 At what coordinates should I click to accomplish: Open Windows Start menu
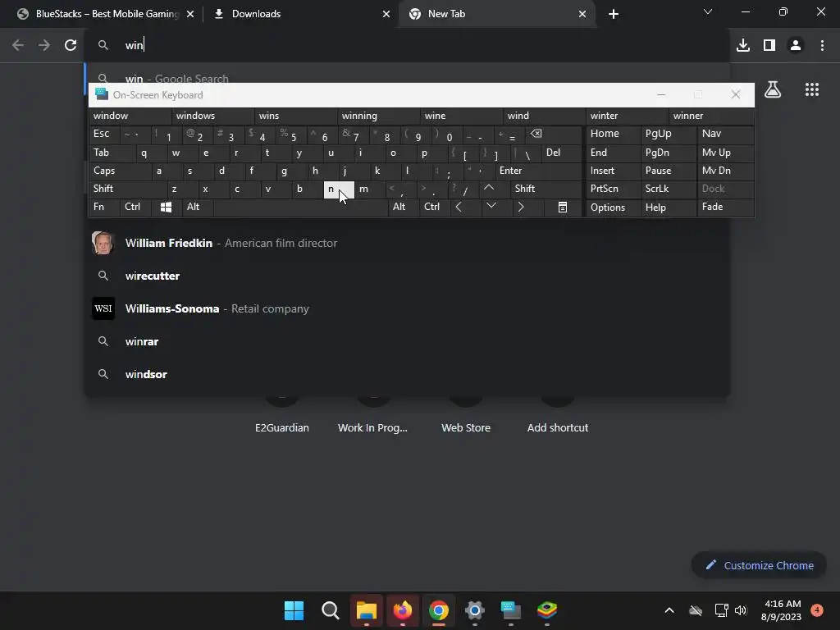(x=294, y=610)
